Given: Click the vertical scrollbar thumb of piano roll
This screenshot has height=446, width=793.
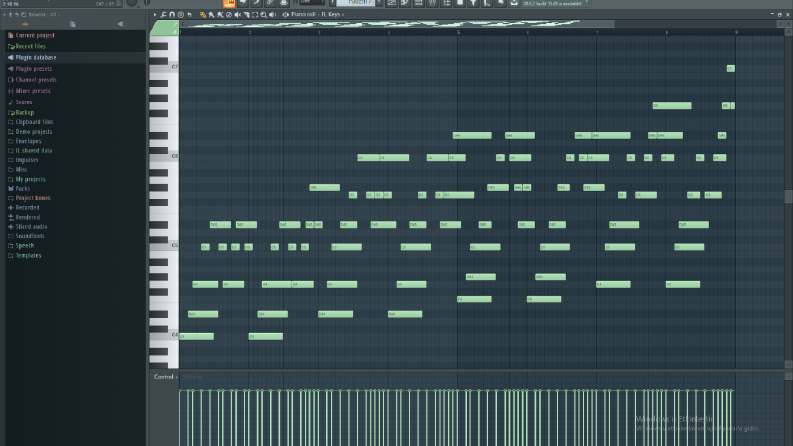Looking at the screenshot, I should [788, 196].
